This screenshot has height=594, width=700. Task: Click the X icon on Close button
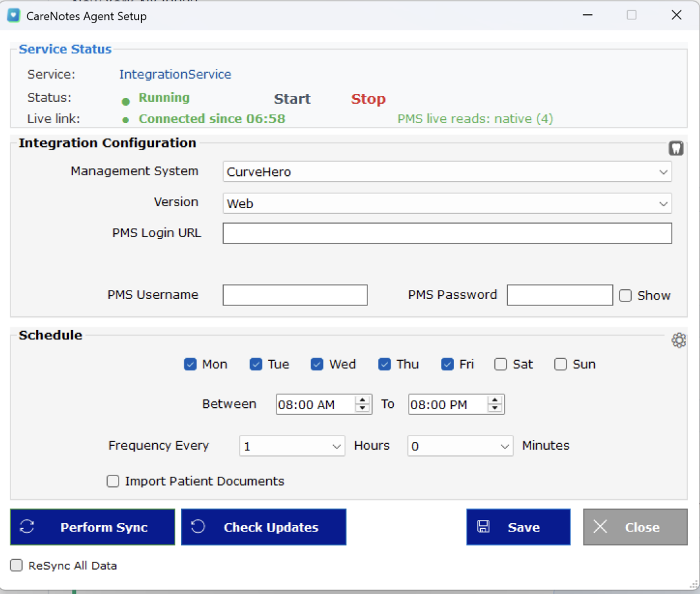[600, 526]
